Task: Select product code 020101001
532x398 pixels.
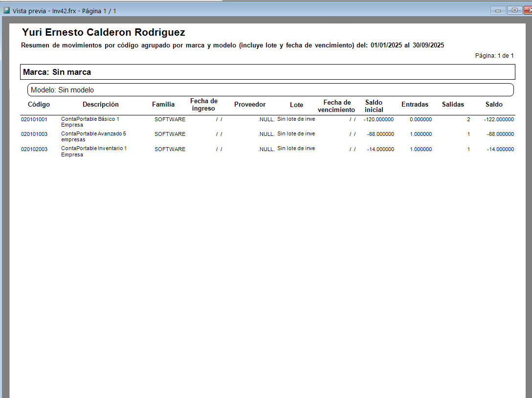Action: click(x=34, y=119)
